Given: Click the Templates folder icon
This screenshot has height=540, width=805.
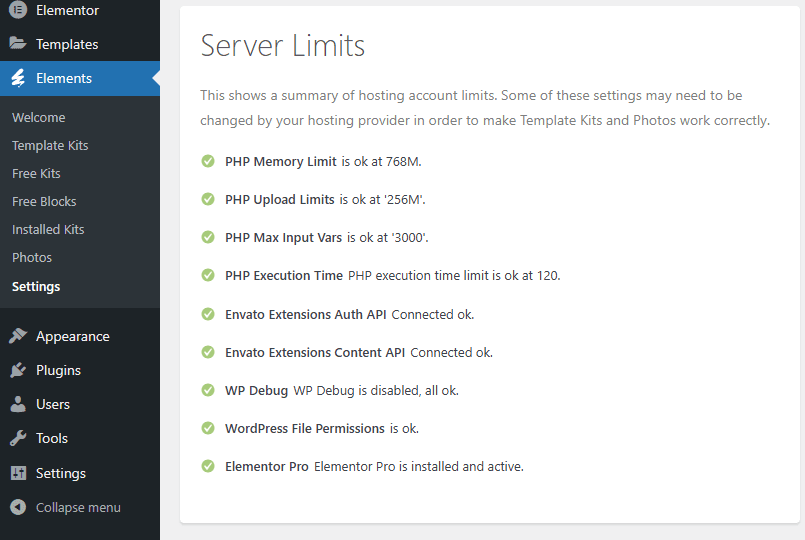Looking at the screenshot, I should [18, 44].
